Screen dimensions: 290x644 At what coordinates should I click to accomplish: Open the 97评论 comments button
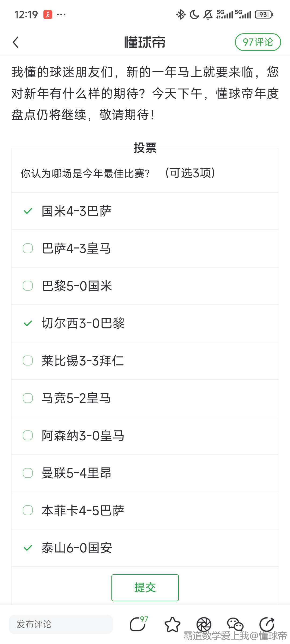[258, 42]
